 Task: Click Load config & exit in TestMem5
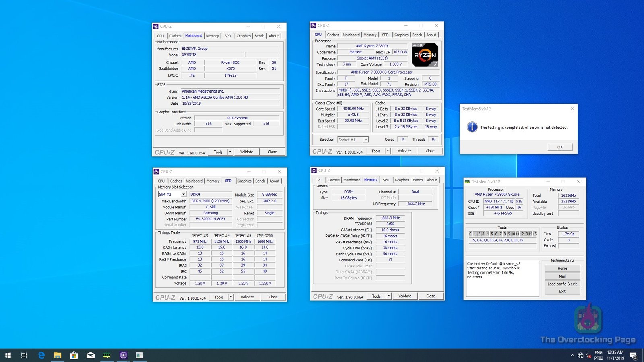click(x=562, y=284)
